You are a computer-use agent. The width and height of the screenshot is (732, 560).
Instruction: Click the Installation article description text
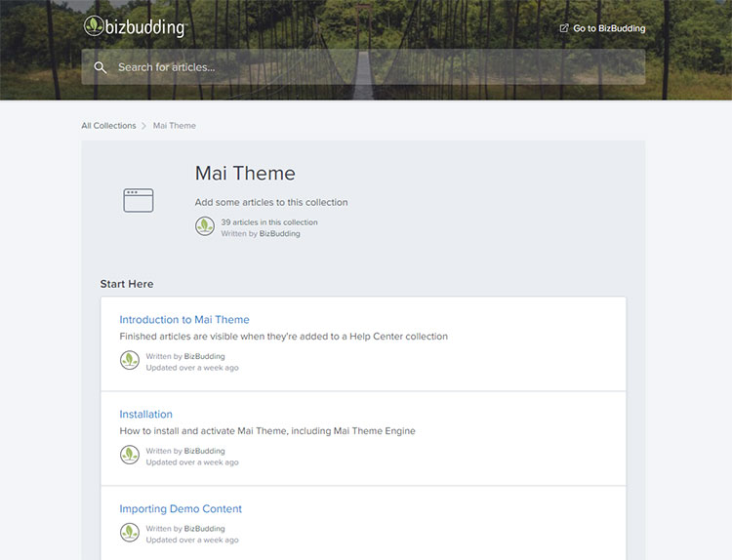pos(267,431)
